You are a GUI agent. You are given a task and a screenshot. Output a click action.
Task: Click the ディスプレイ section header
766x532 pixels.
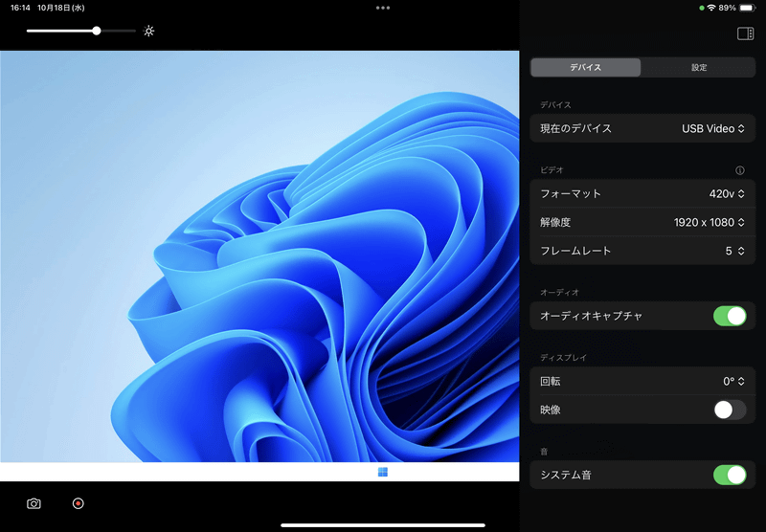tap(563, 358)
